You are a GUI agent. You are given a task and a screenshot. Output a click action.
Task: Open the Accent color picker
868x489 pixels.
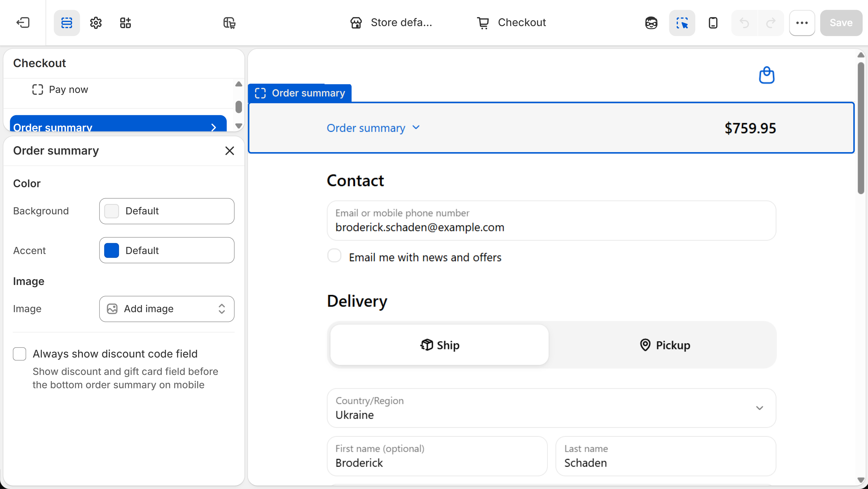coord(167,250)
